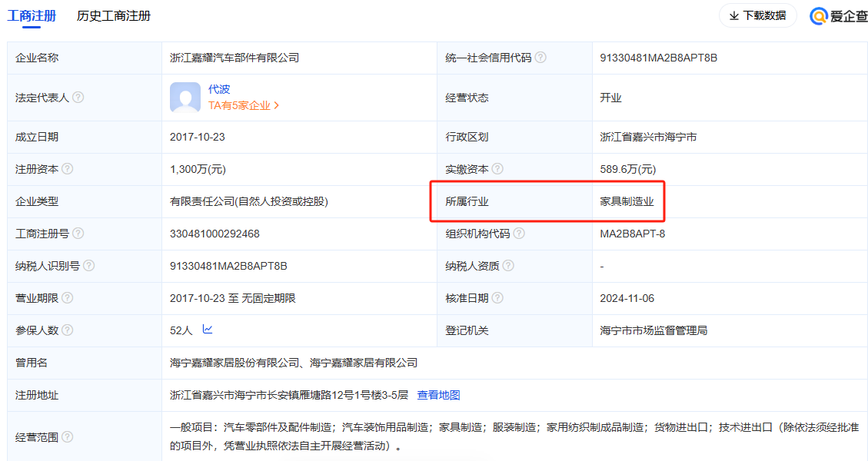Click legal representative avatar image
The image size is (868, 461).
(x=185, y=98)
